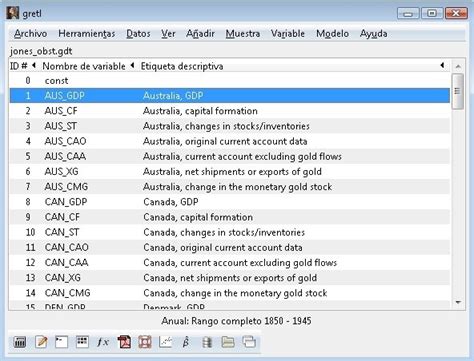Click 'Anual: Rango completo 1850 - 1945' status

236,321
